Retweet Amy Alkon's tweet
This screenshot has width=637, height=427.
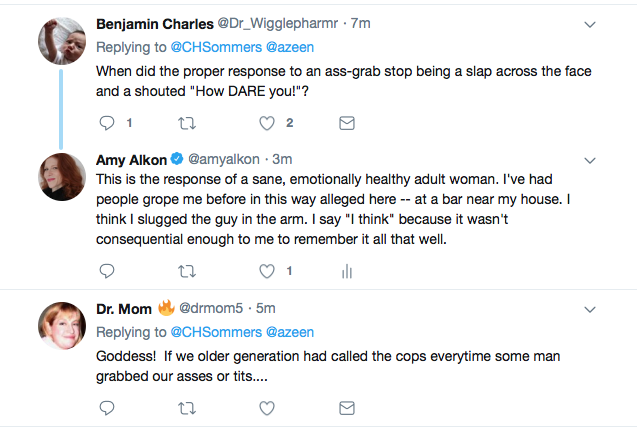(187, 271)
